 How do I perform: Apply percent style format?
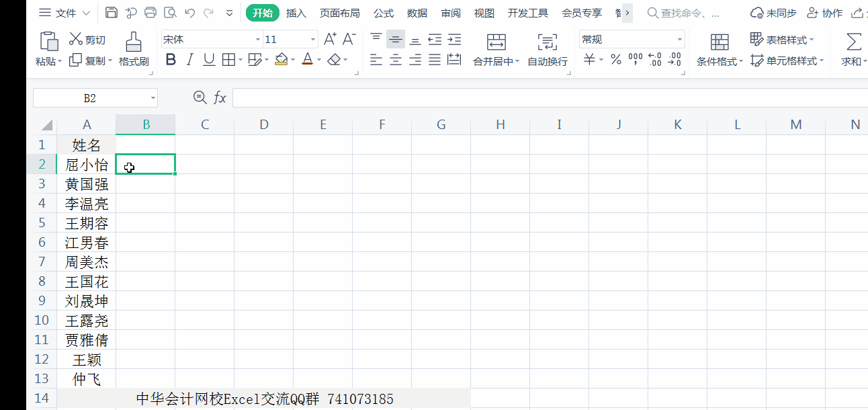pyautogui.click(x=615, y=60)
